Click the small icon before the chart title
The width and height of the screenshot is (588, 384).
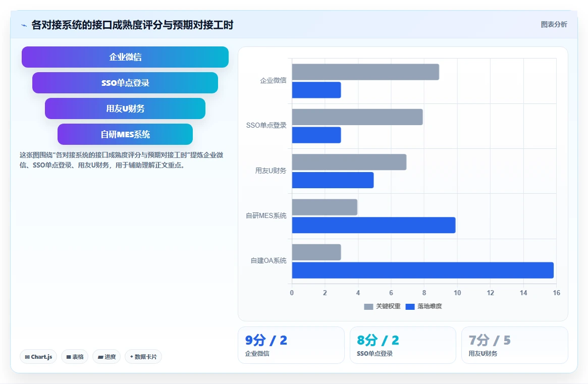coord(24,26)
